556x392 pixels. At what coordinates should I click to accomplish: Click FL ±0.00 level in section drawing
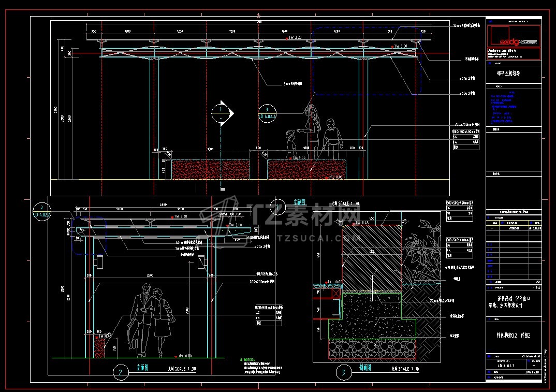334,282
